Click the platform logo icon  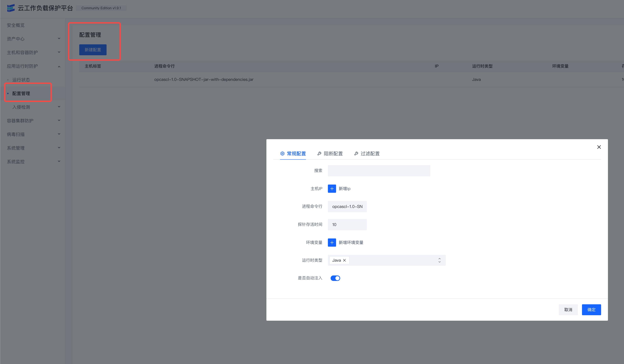[x=11, y=8]
